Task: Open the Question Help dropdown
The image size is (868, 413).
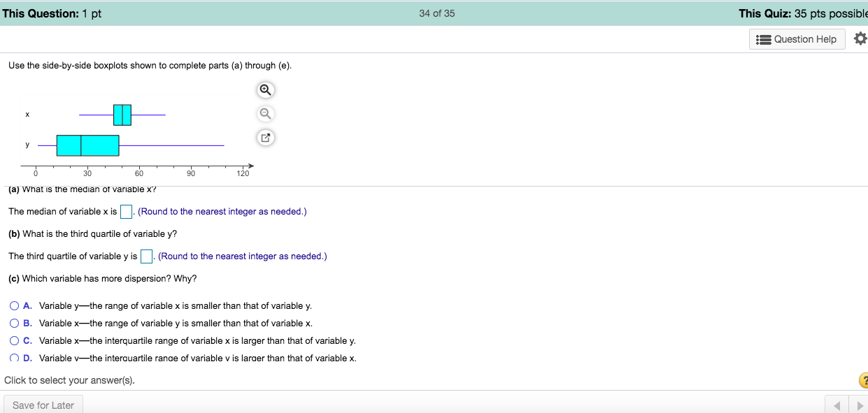Action: (x=797, y=39)
